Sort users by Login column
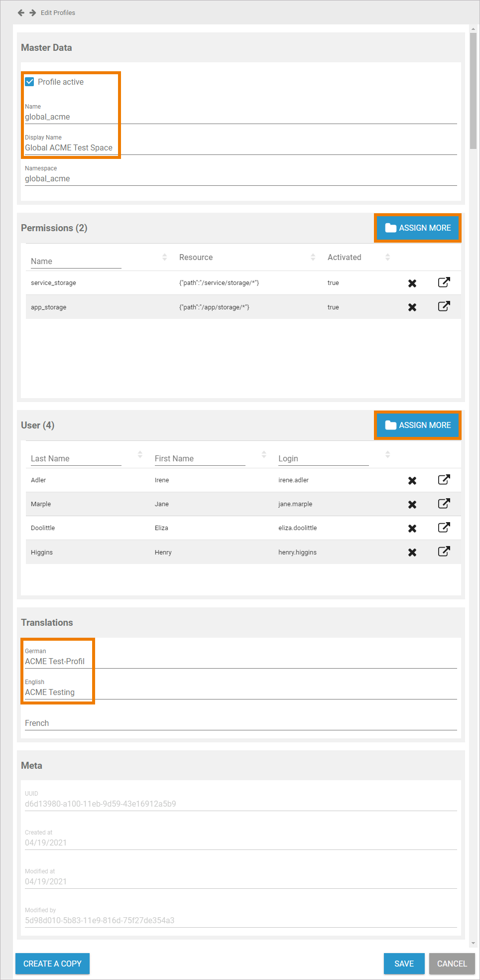This screenshot has height=980, width=480. [x=387, y=454]
